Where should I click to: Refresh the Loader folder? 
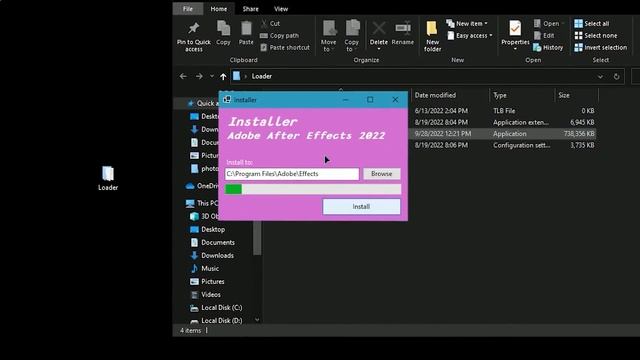click(616, 76)
